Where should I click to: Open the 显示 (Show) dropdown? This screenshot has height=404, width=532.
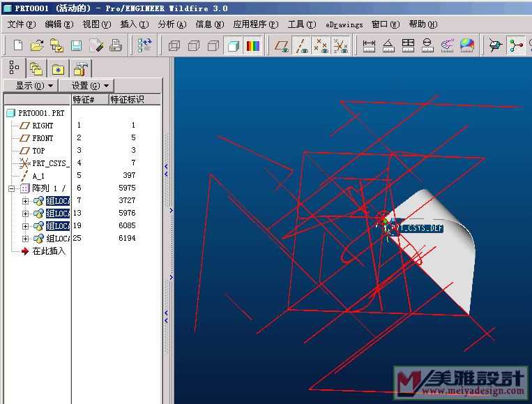[x=31, y=86]
